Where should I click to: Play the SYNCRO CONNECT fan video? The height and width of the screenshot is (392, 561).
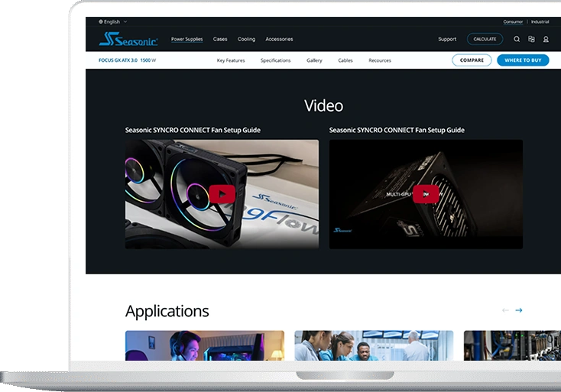coord(222,194)
